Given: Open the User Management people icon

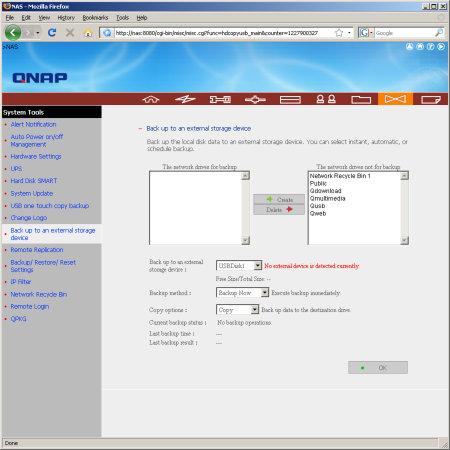Looking at the screenshot, I should tap(326, 99).
